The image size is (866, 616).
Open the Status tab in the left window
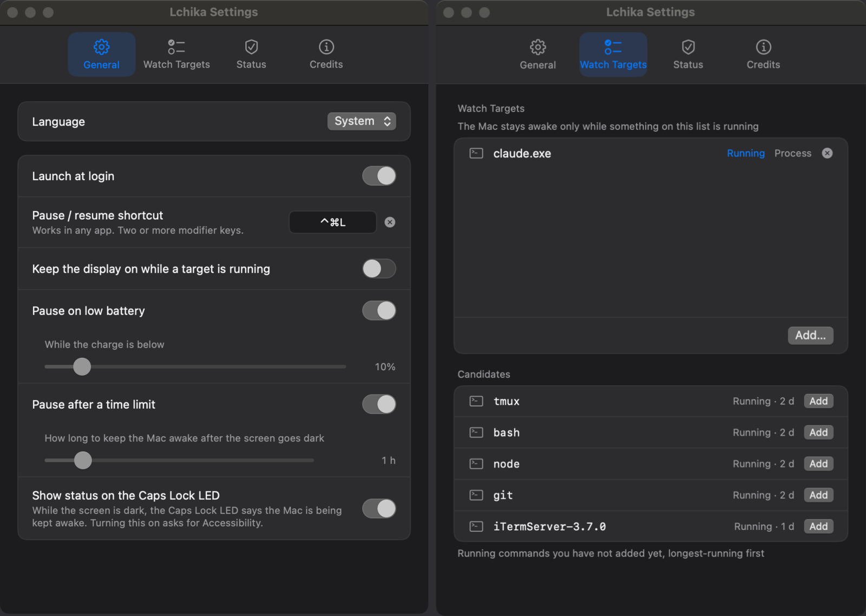pos(251,54)
